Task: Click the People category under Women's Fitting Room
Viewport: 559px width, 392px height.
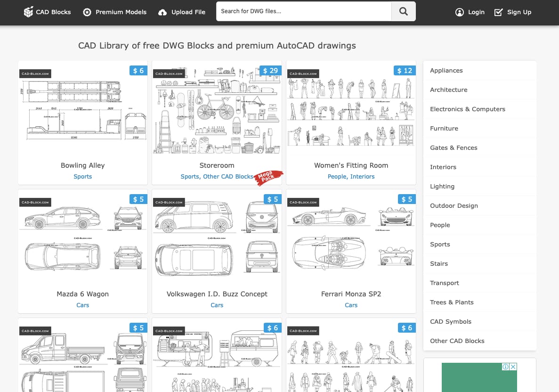Action: click(337, 177)
